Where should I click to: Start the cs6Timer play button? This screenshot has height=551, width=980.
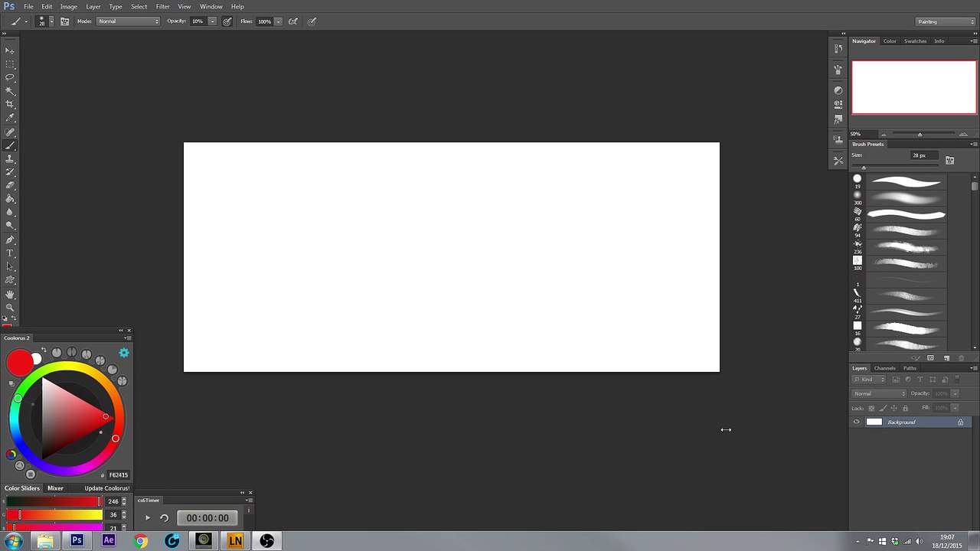[148, 518]
